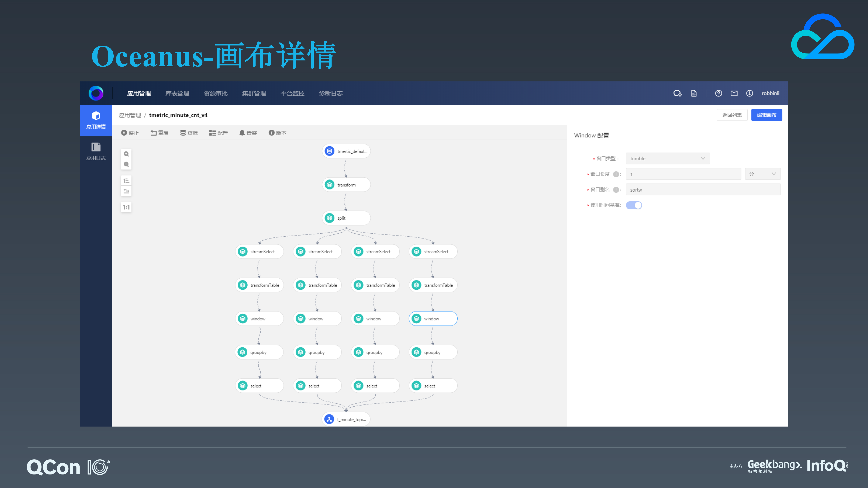Click the 应用管理 breadcrumb link
868x488 pixels.
tap(130, 115)
